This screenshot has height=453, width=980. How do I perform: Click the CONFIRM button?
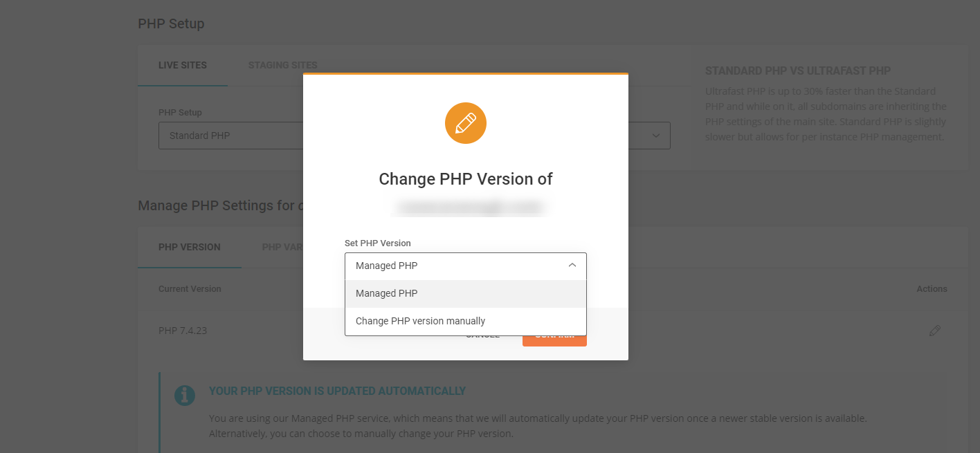tap(554, 337)
